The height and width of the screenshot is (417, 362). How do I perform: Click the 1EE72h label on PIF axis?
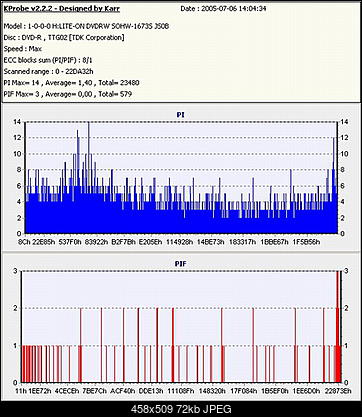(x=40, y=391)
